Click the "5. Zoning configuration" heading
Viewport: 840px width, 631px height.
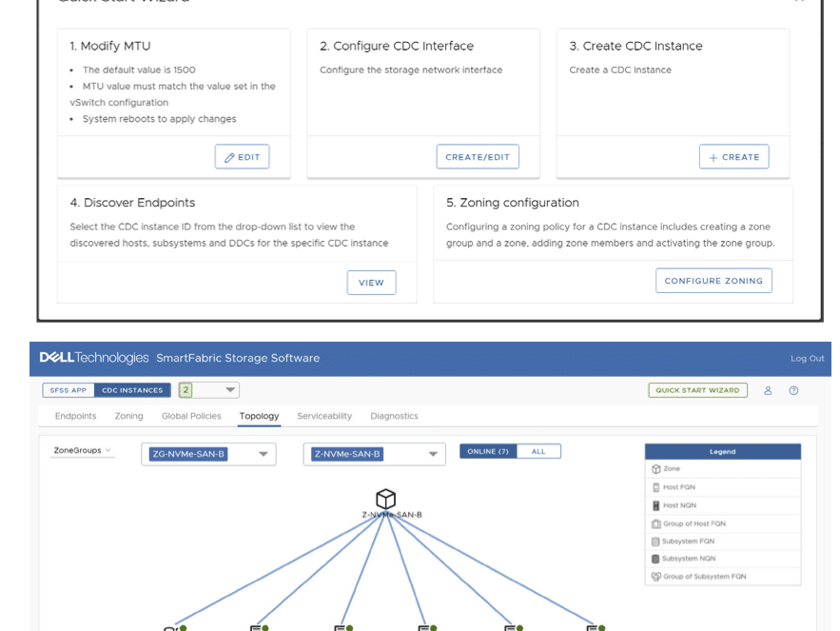coord(513,203)
